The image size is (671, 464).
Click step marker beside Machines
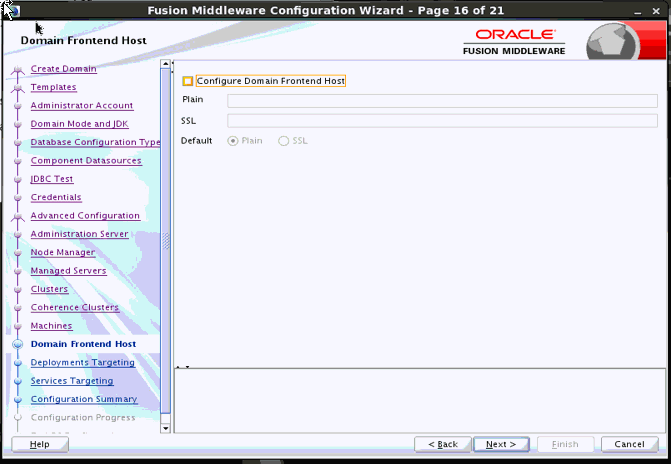click(x=18, y=327)
